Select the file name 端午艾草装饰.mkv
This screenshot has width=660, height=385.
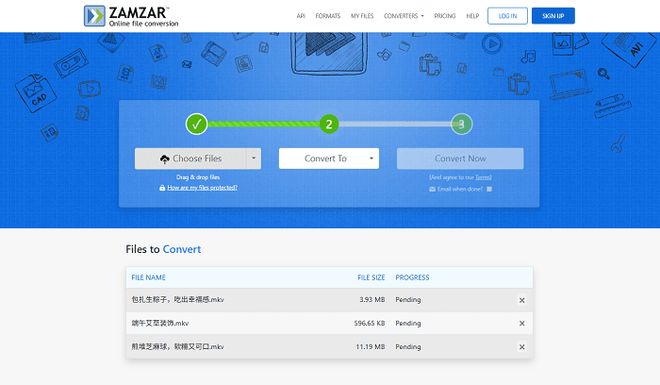(160, 323)
